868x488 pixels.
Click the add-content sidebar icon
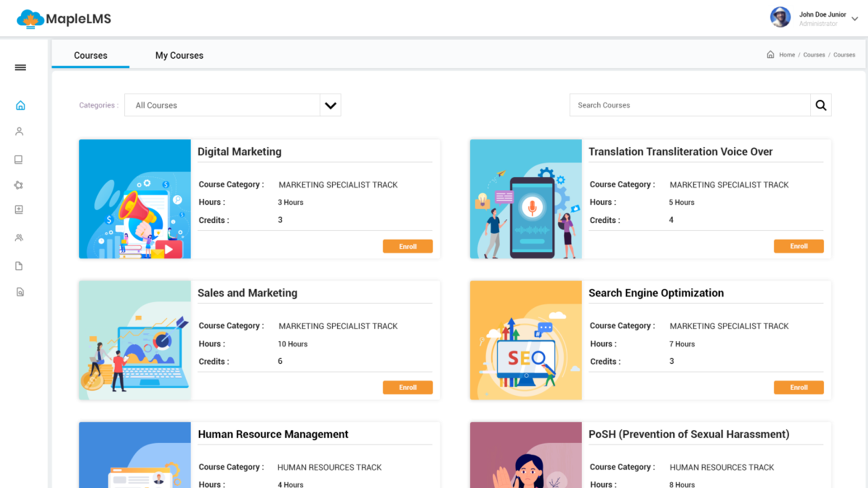pos(19,210)
